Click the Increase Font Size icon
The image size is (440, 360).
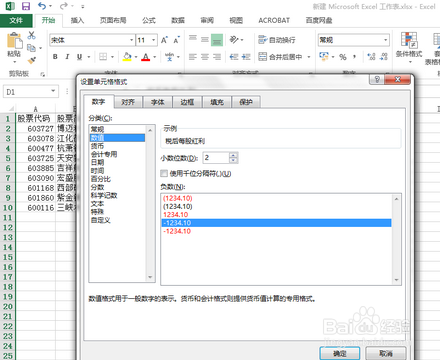click(164, 40)
